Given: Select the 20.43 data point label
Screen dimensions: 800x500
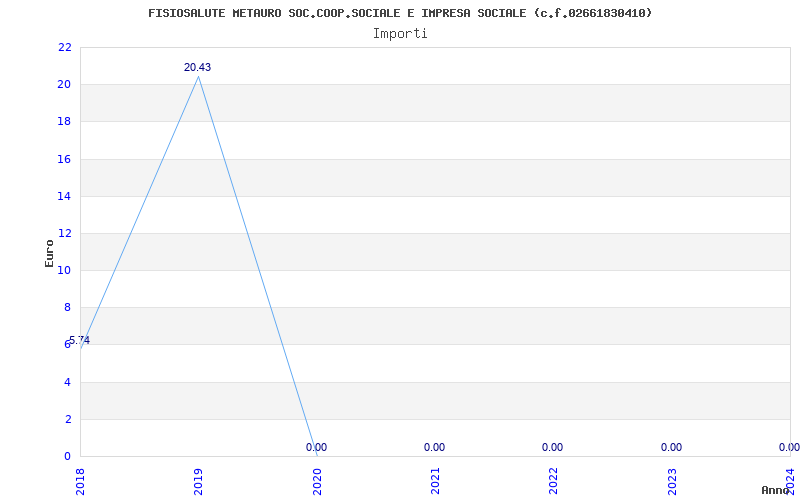Looking at the screenshot, I should click(x=197, y=67).
